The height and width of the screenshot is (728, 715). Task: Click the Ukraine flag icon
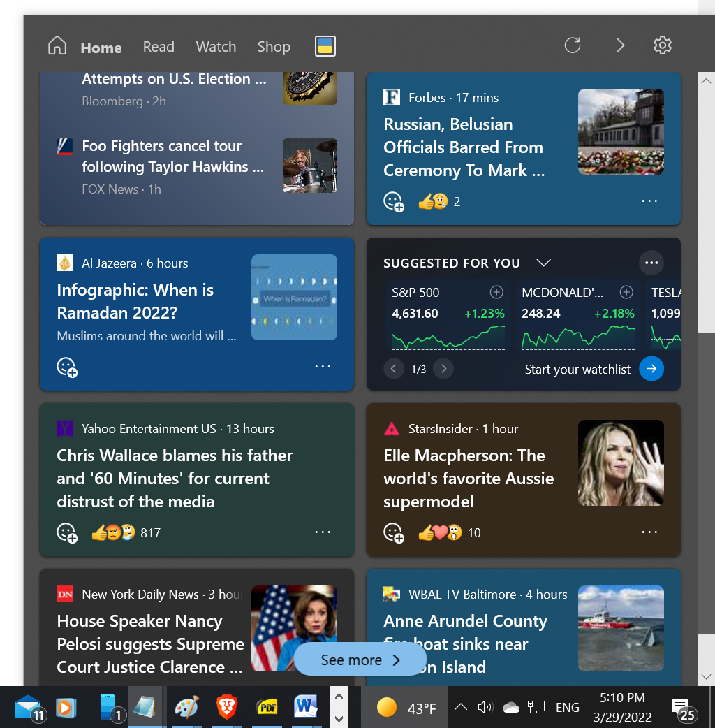pos(325,46)
